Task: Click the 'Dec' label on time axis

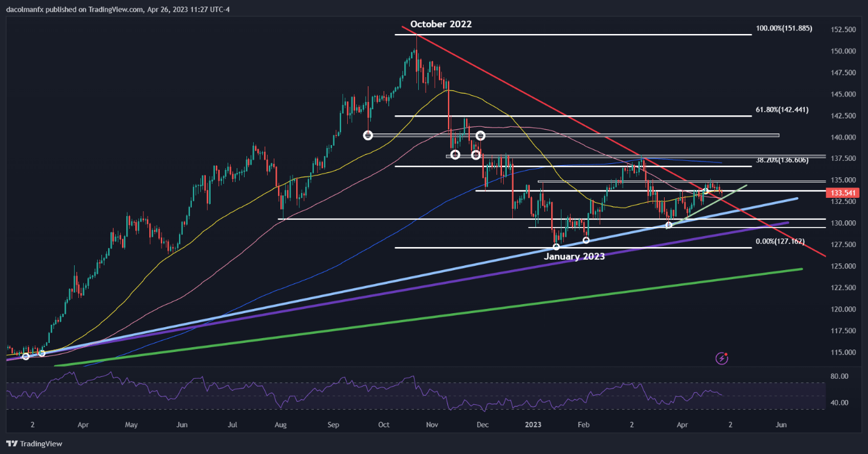Action: pyautogui.click(x=483, y=425)
